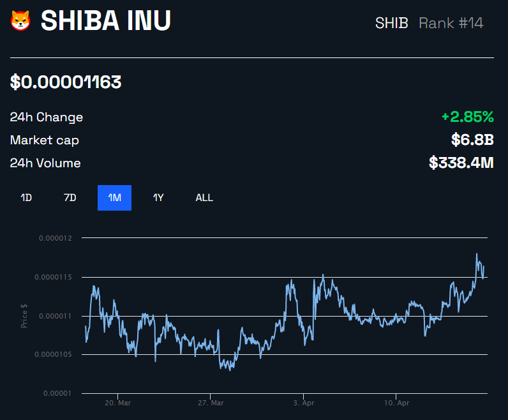Screen dimensions: 508x420
Task: Select the 1D time range tab
Action: point(26,198)
